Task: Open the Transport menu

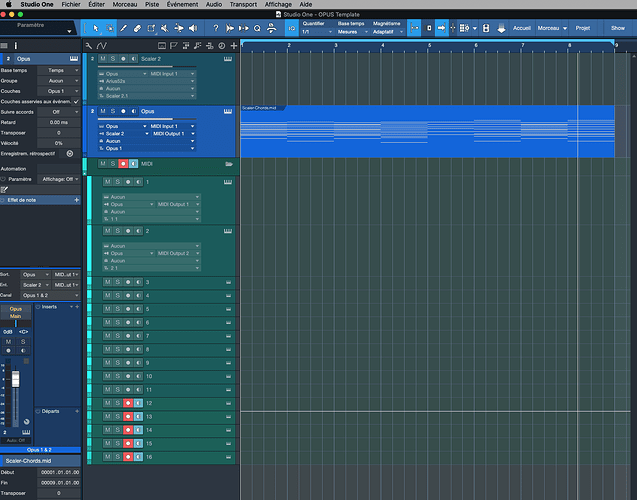Action: tap(243, 4)
